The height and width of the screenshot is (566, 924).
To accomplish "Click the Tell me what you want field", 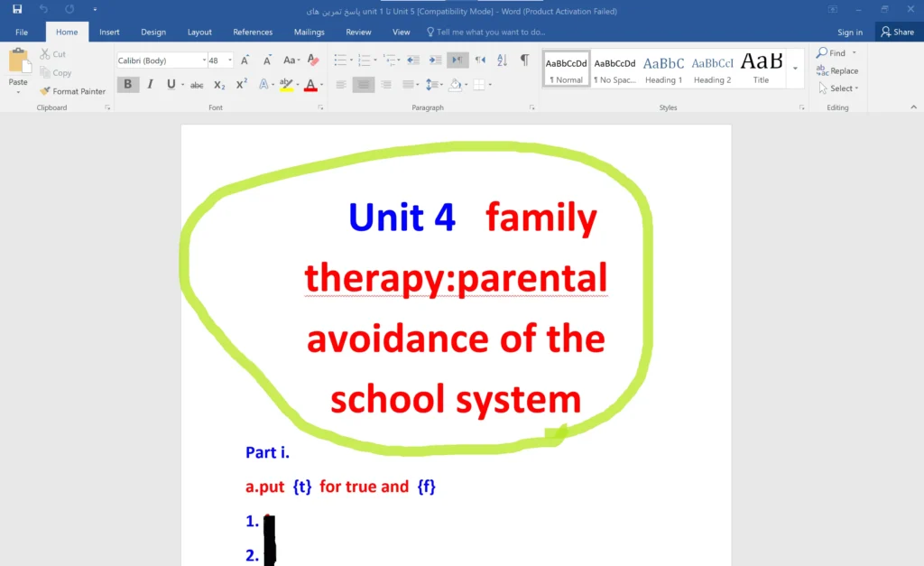I will tap(487, 31).
